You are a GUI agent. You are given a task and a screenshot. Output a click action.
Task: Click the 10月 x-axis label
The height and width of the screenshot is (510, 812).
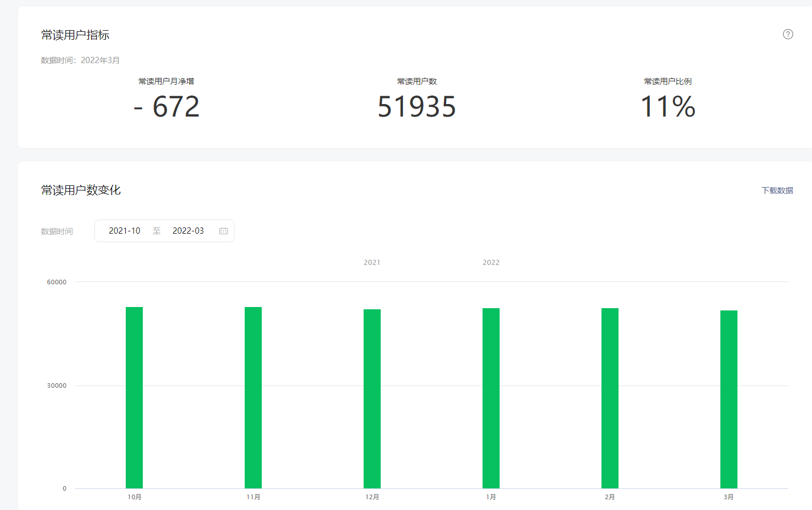[134, 497]
